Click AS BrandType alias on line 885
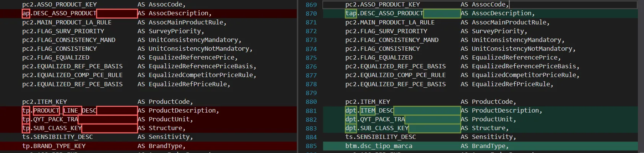This screenshot has width=644, height=153. pyautogui.click(x=485, y=146)
